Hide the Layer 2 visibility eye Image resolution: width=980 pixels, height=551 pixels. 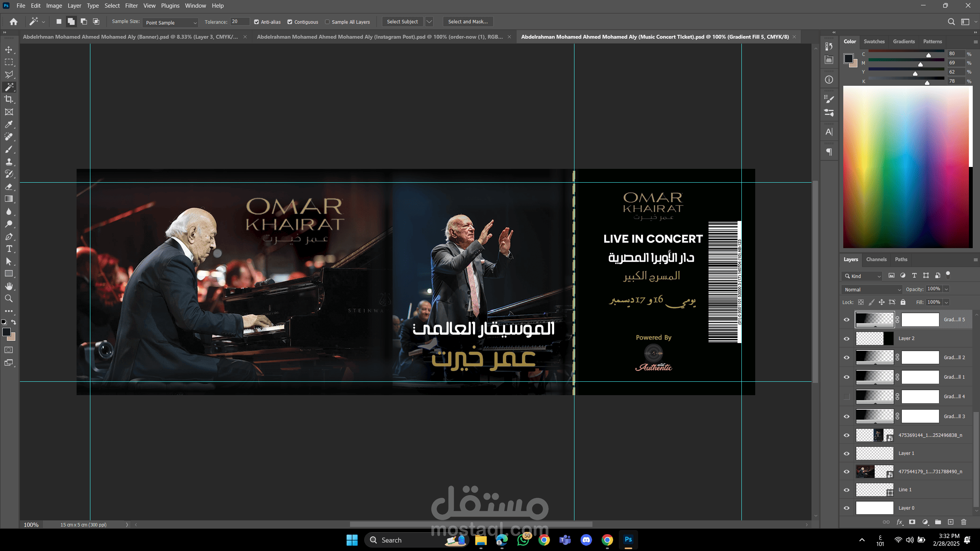coord(847,338)
